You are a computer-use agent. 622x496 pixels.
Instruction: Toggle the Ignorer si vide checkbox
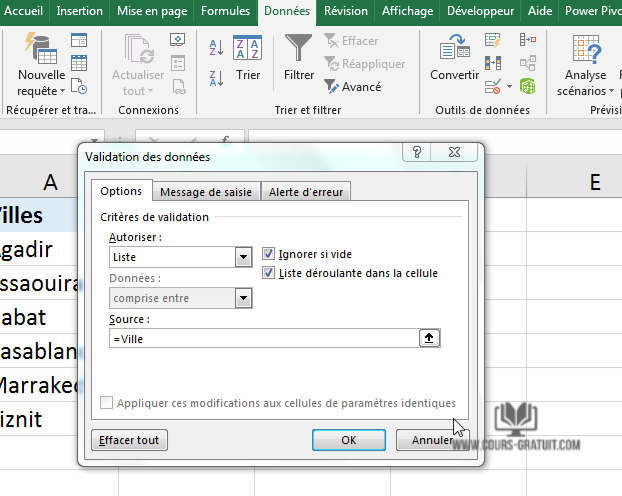(x=268, y=254)
